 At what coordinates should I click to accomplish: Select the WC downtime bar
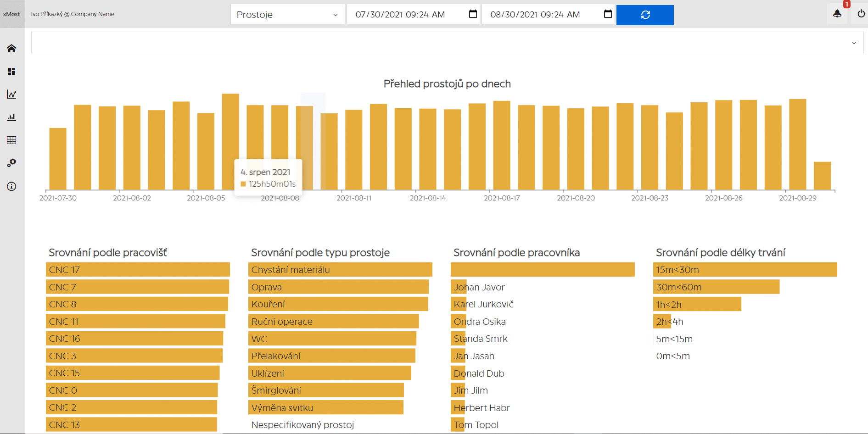[332, 339]
